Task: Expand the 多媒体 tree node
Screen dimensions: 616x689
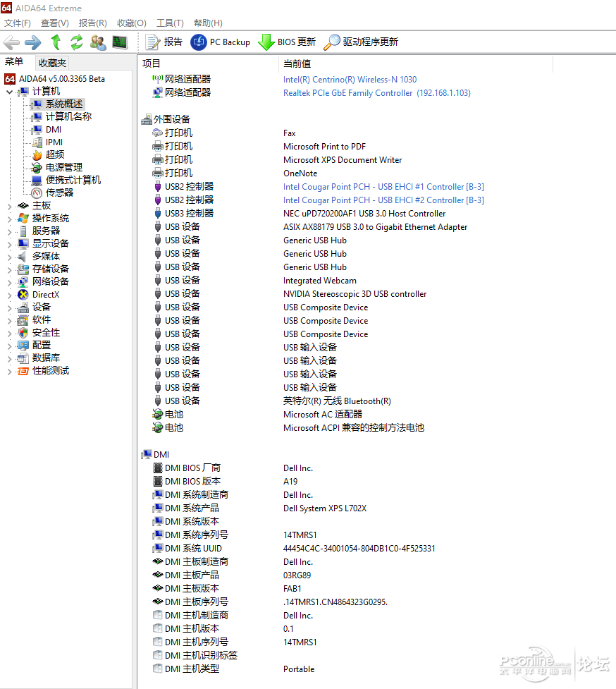Action: coord(9,257)
